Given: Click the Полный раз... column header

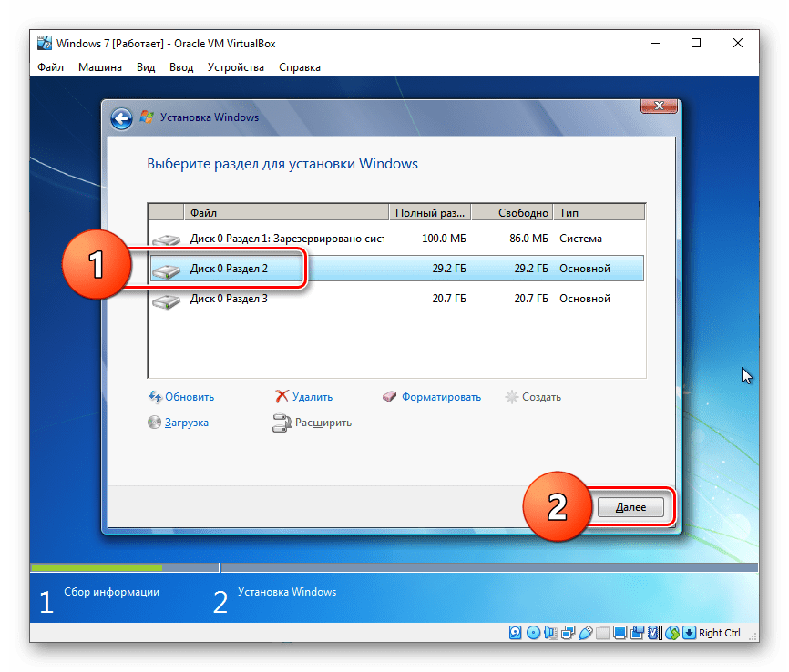Looking at the screenshot, I should [x=430, y=213].
